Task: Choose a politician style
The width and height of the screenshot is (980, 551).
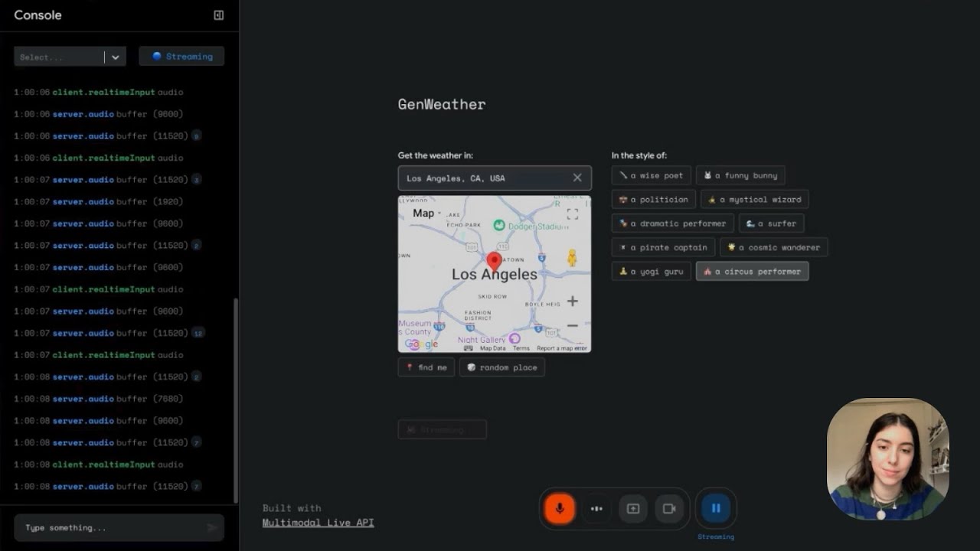Action: click(x=654, y=199)
